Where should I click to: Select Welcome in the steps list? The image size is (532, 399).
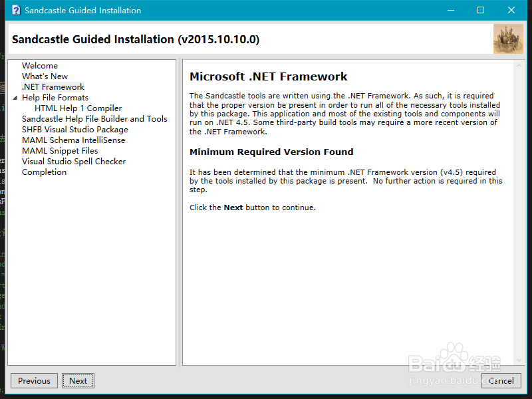point(40,65)
